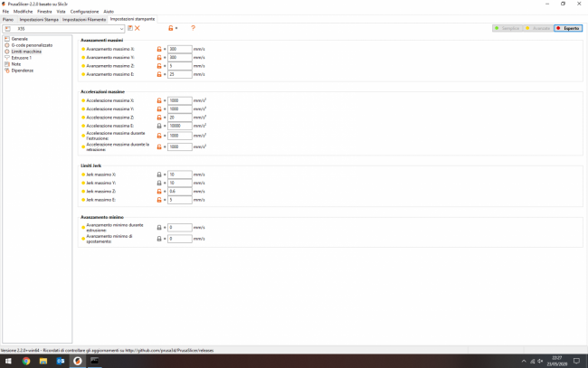Click lock icon for accelerazione durante la retrazione
The image size is (588, 368).
[x=159, y=146]
